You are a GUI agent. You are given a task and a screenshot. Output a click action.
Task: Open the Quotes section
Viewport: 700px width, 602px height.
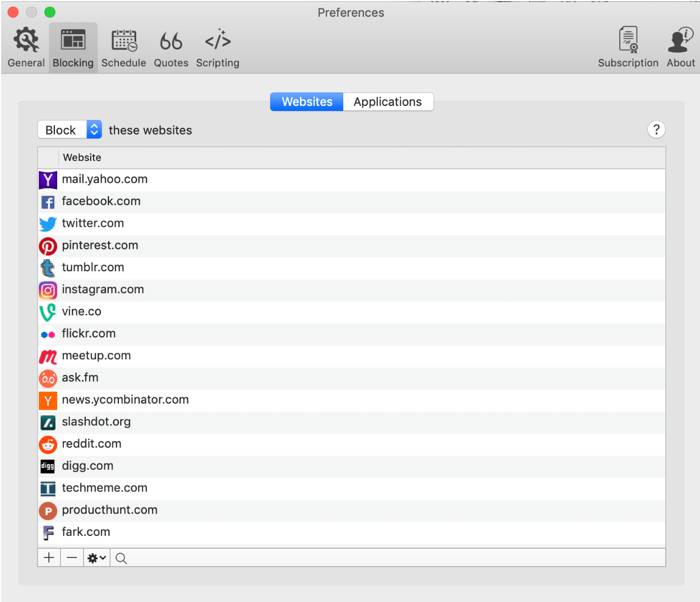[171, 47]
